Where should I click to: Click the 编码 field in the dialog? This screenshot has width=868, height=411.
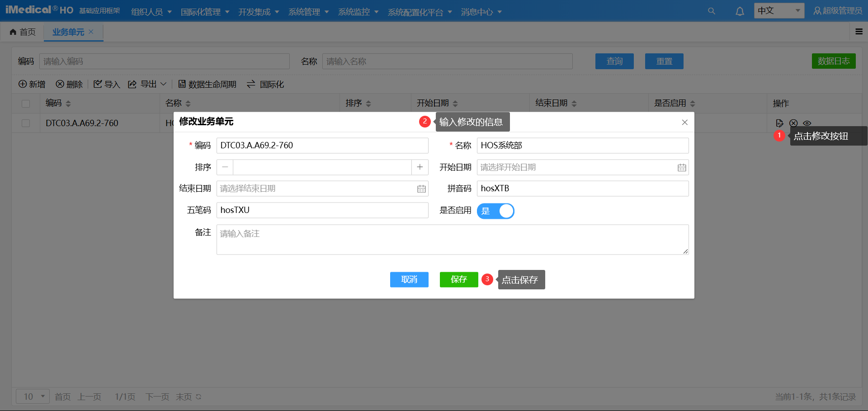322,146
